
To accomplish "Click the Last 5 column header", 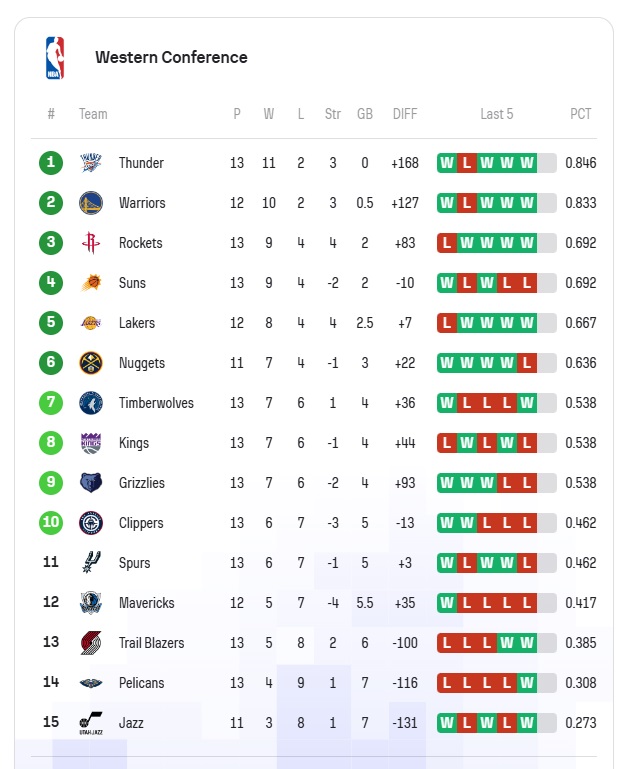I will [x=496, y=114].
